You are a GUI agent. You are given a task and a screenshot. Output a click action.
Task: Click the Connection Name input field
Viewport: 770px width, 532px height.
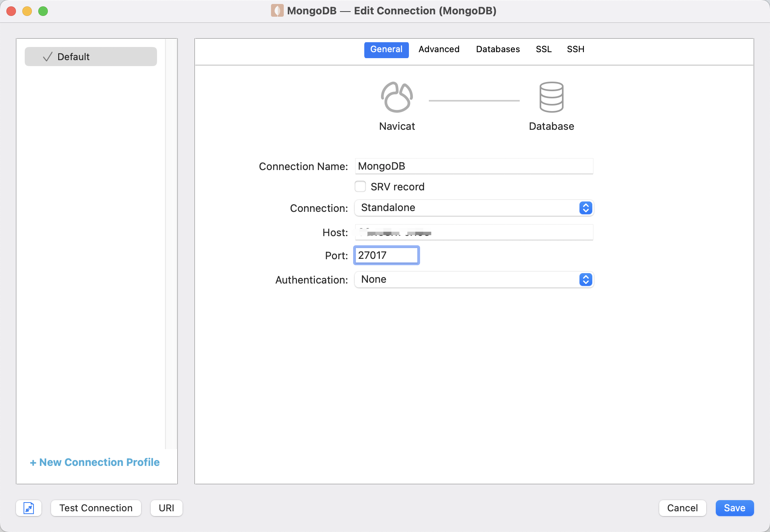pyautogui.click(x=474, y=166)
